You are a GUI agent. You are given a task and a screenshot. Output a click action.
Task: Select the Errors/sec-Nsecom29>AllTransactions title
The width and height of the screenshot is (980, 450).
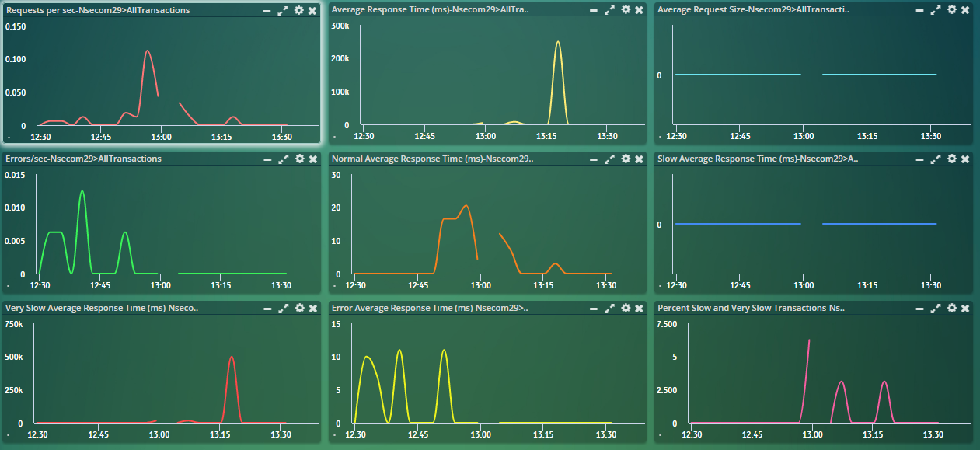click(x=83, y=159)
